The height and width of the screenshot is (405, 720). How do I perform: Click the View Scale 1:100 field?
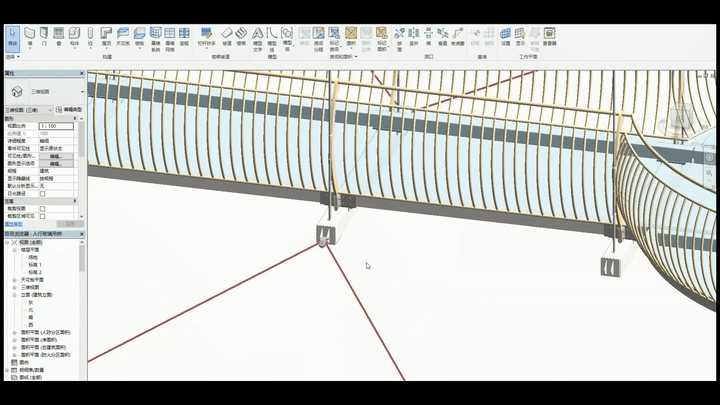(56, 126)
